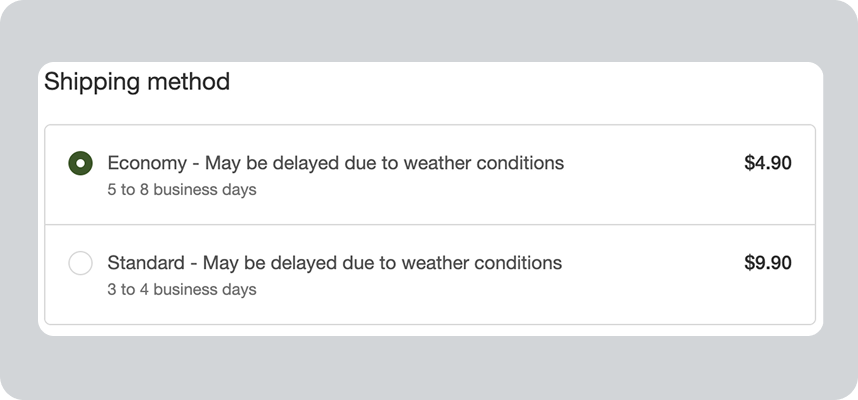Image resolution: width=858 pixels, height=400 pixels.
Task: Select the Standard shipping radio button
Action: pyautogui.click(x=80, y=264)
